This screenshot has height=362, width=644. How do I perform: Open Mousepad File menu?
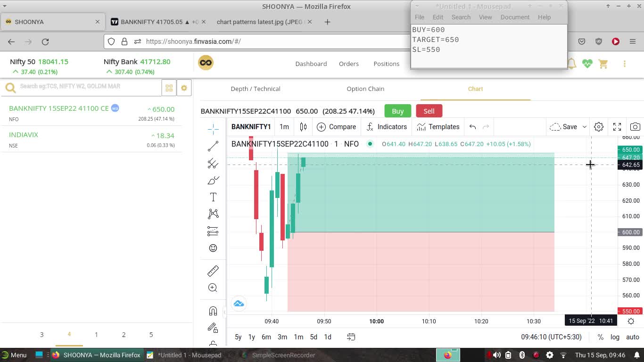[419, 17]
